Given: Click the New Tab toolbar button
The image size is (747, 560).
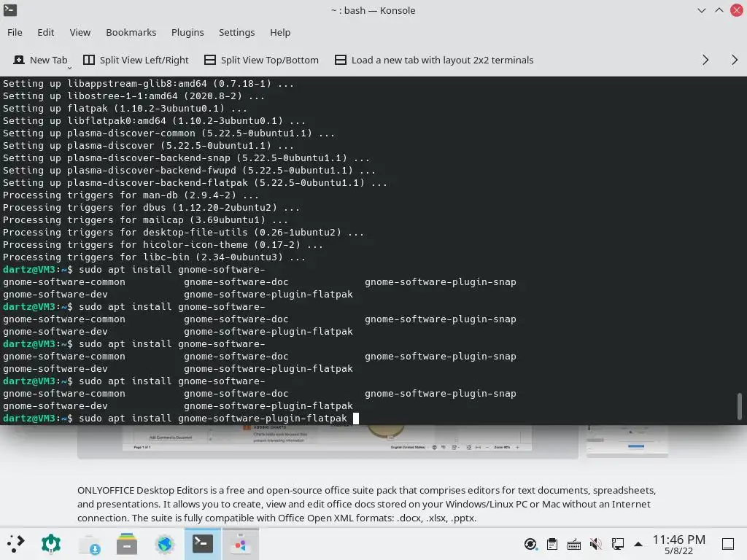Looking at the screenshot, I should tap(40, 60).
